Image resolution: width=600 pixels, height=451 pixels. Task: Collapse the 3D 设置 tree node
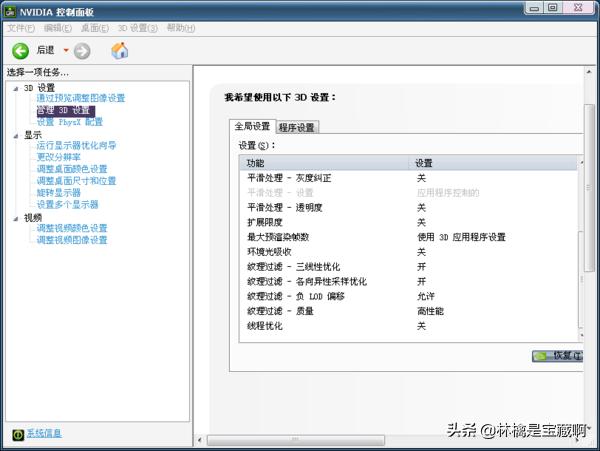(x=15, y=88)
